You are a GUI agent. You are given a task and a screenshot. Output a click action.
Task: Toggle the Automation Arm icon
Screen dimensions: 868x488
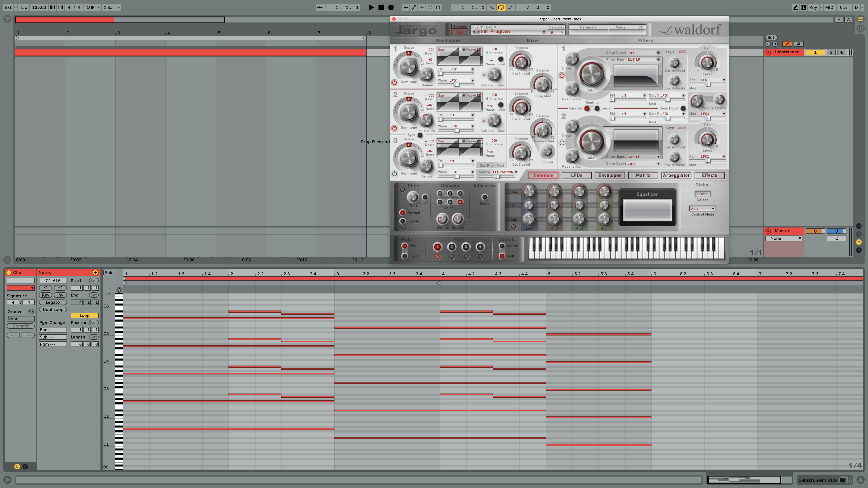pos(413,7)
